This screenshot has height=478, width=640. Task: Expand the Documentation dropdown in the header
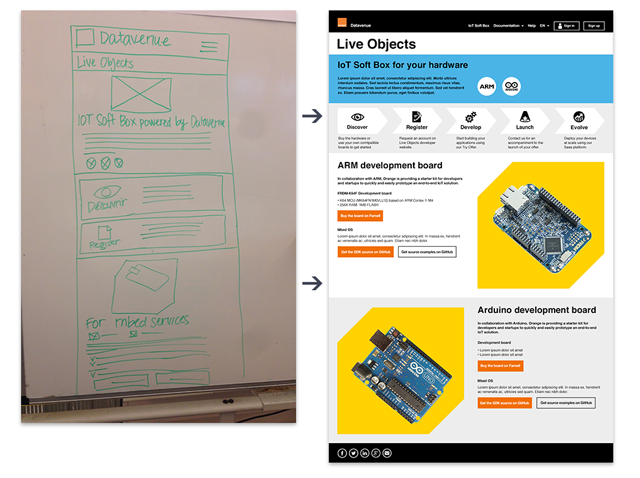click(x=508, y=26)
